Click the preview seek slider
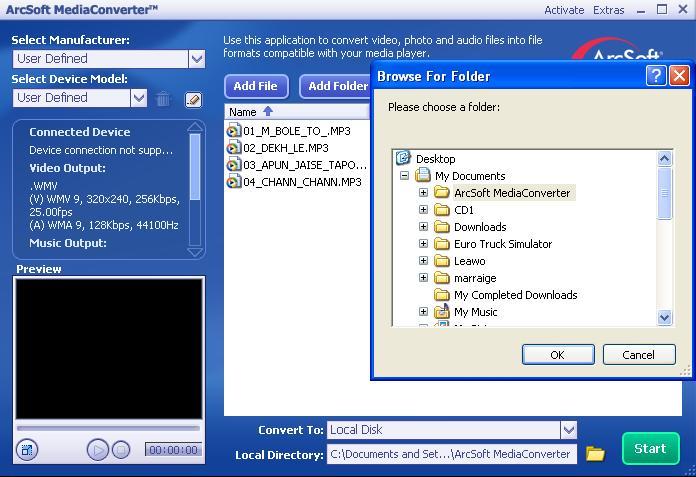Viewport: 696px width, 477px height. [x=108, y=428]
